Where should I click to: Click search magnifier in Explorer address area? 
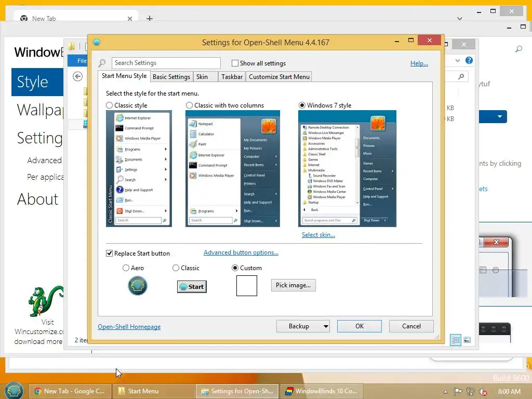coord(461,77)
